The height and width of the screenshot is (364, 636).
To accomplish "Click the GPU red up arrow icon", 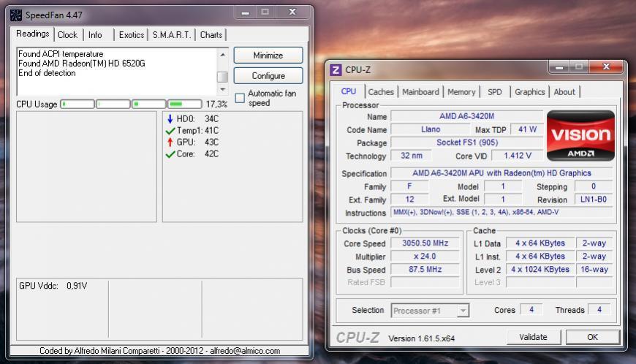I will tap(170, 143).
